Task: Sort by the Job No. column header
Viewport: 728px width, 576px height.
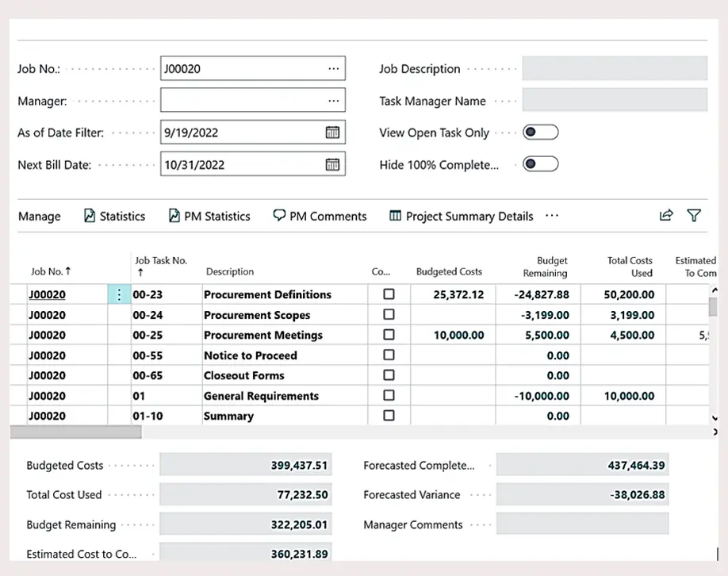Action: (51, 271)
